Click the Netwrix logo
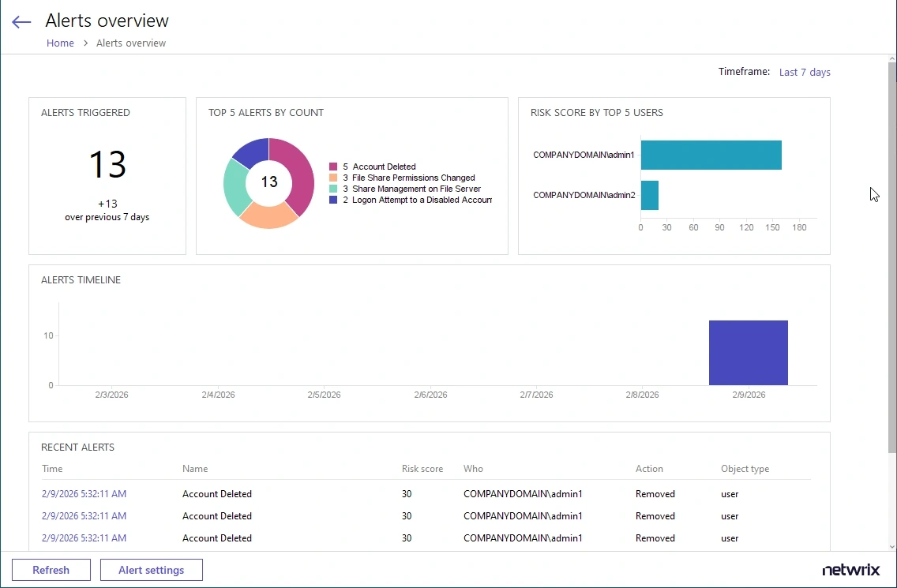 click(x=851, y=570)
